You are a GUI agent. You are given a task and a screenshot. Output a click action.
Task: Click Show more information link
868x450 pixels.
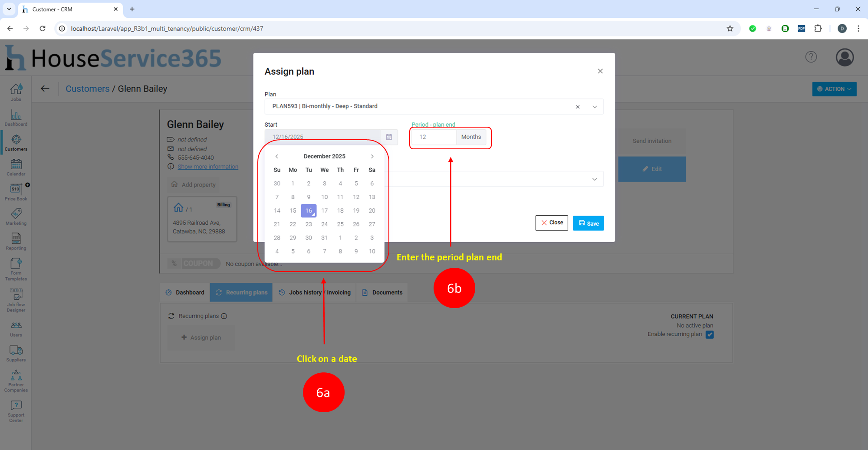pyautogui.click(x=208, y=167)
